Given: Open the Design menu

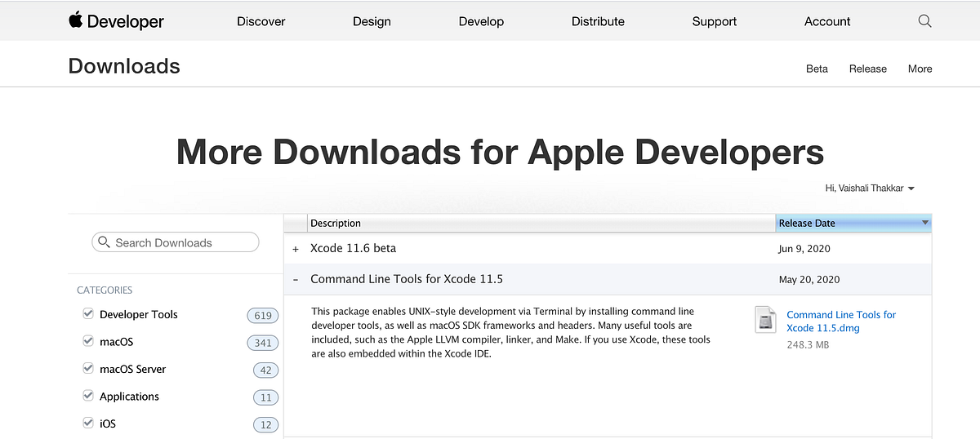Looking at the screenshot, I should click(x=372, y=21).
